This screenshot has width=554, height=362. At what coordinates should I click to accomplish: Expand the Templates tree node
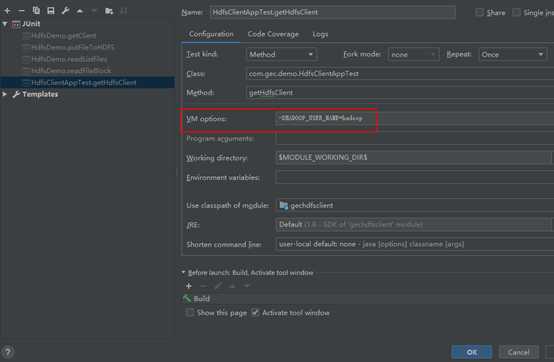pos(5,94)
